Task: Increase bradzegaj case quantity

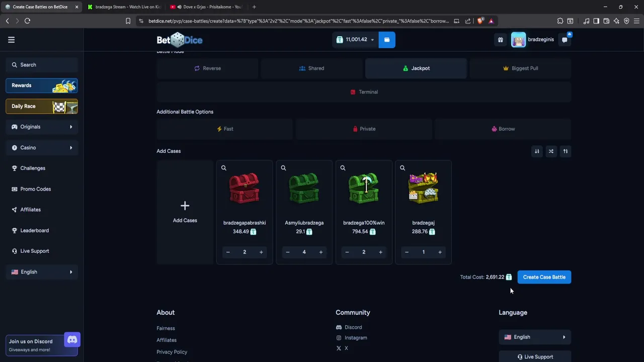Action: tap(440, 252)
